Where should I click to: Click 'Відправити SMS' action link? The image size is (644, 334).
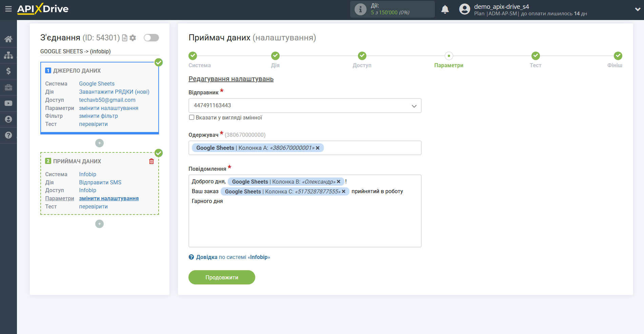click(100, 182)
